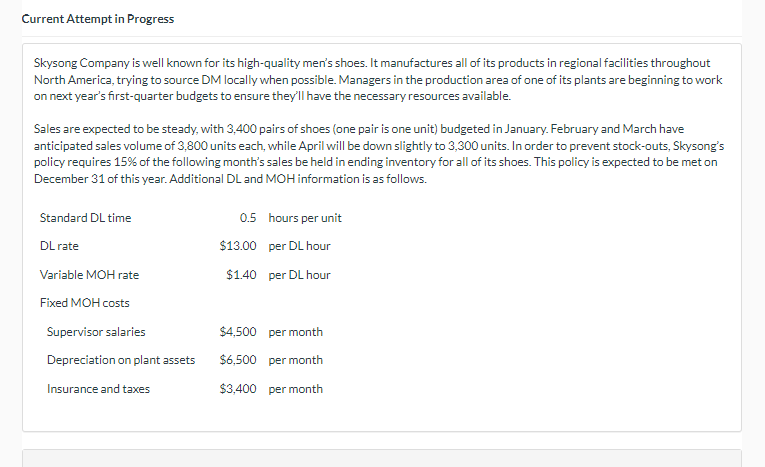The height and width of the screenshot is (467, 765).
Task: Click 'per month' beside Insurance and taxes
Action: point(296,389)
